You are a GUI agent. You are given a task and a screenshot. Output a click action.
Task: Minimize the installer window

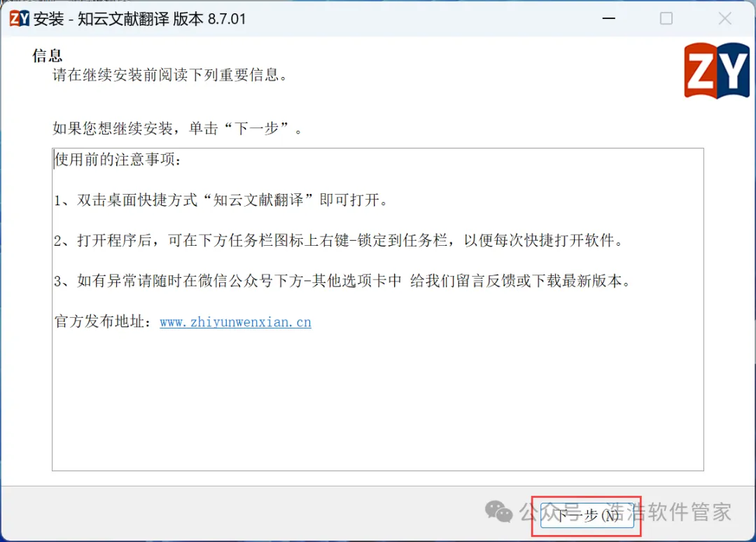tap(609, 18)
